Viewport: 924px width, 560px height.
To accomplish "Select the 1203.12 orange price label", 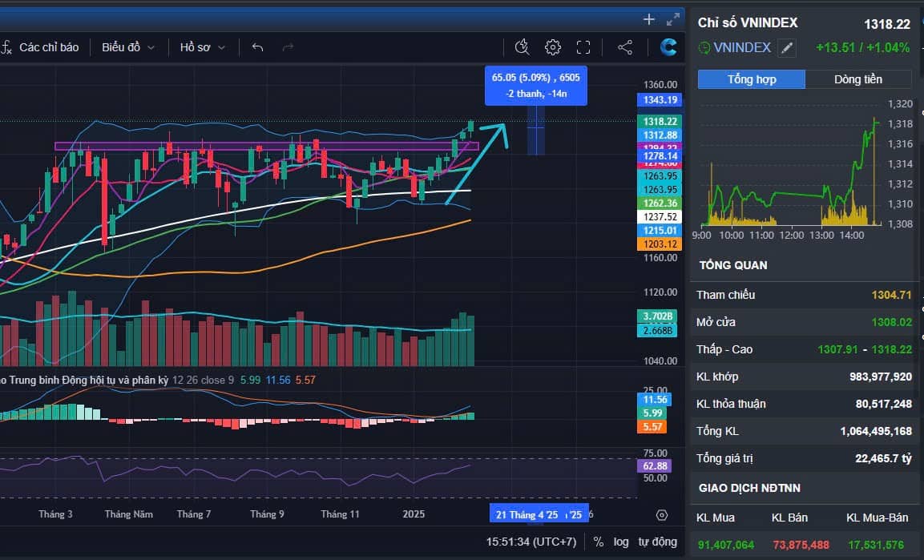I will (x=660, y=244).
